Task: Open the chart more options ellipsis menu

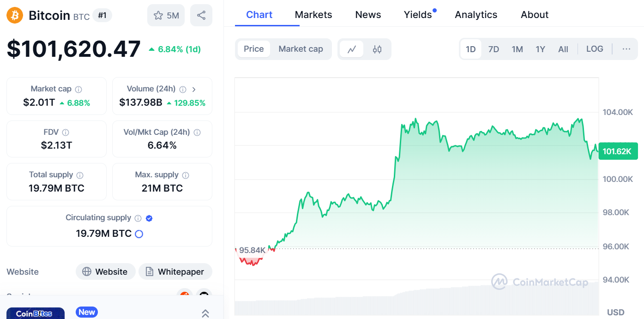Action: point(626,49)
